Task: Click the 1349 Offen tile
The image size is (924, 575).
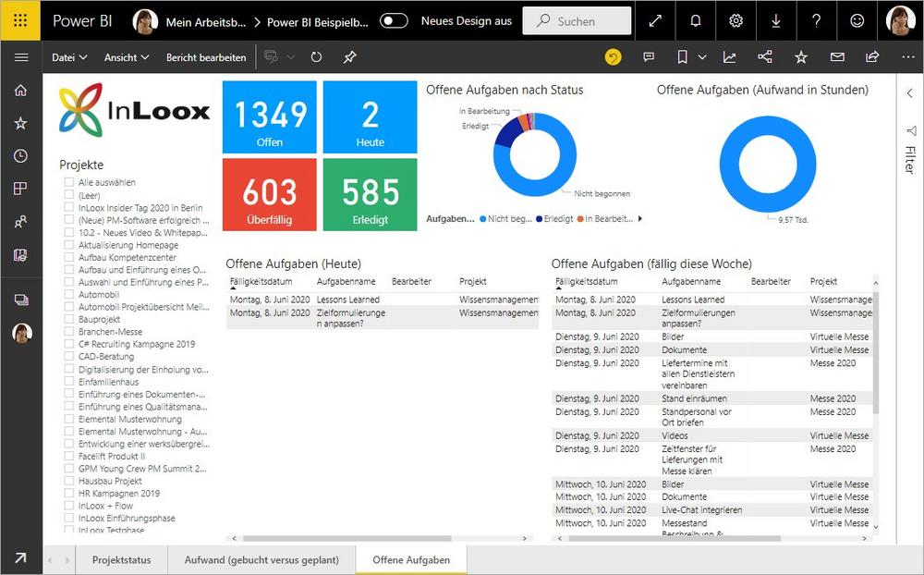Action: point(269,116)
